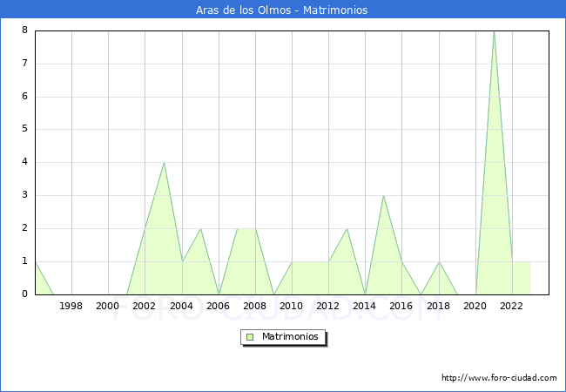This screenshot has height=392, width=566.
Task: Click the y-axis label 8
Action: click(x=25, y=30)
